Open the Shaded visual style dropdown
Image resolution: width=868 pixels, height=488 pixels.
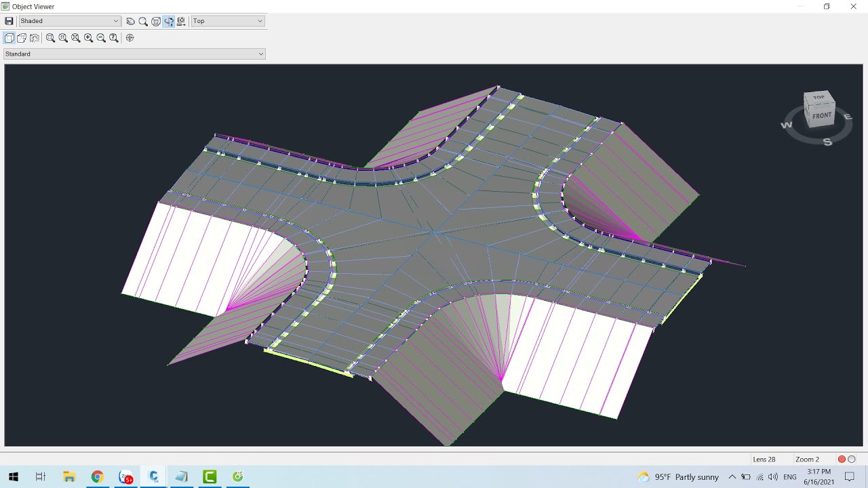tap(69, 21)
